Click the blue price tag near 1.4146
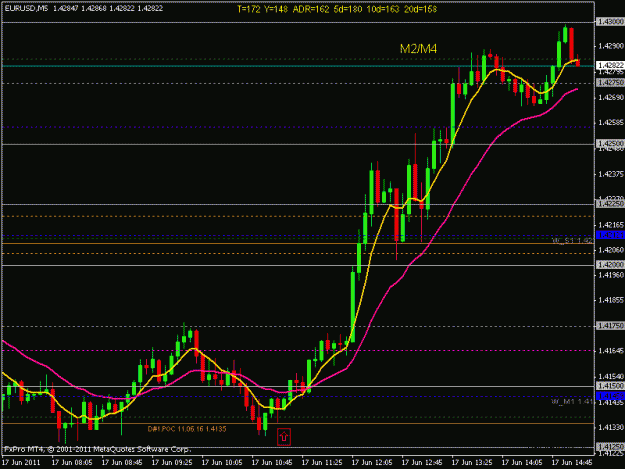625x469 pixels. click(x=610, y=396)
